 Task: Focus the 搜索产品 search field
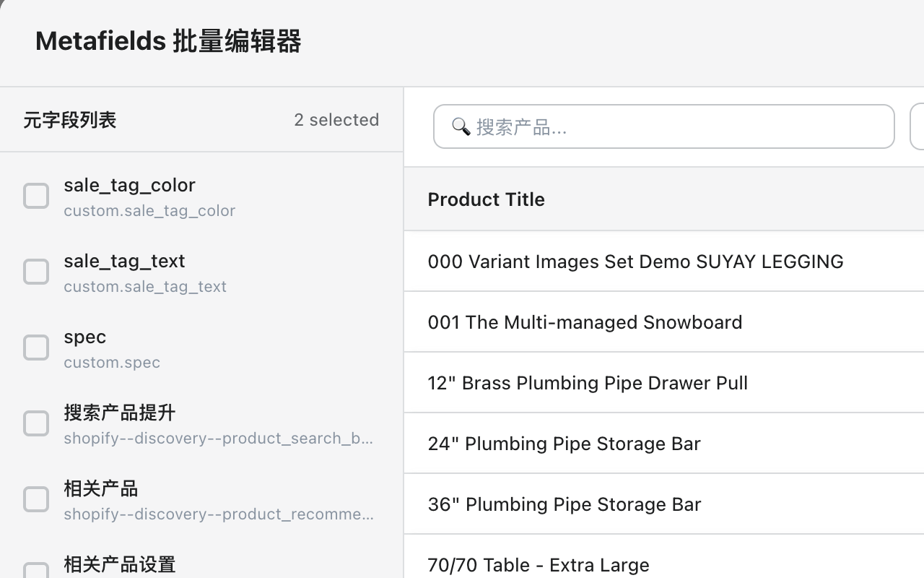coord(671,127)
